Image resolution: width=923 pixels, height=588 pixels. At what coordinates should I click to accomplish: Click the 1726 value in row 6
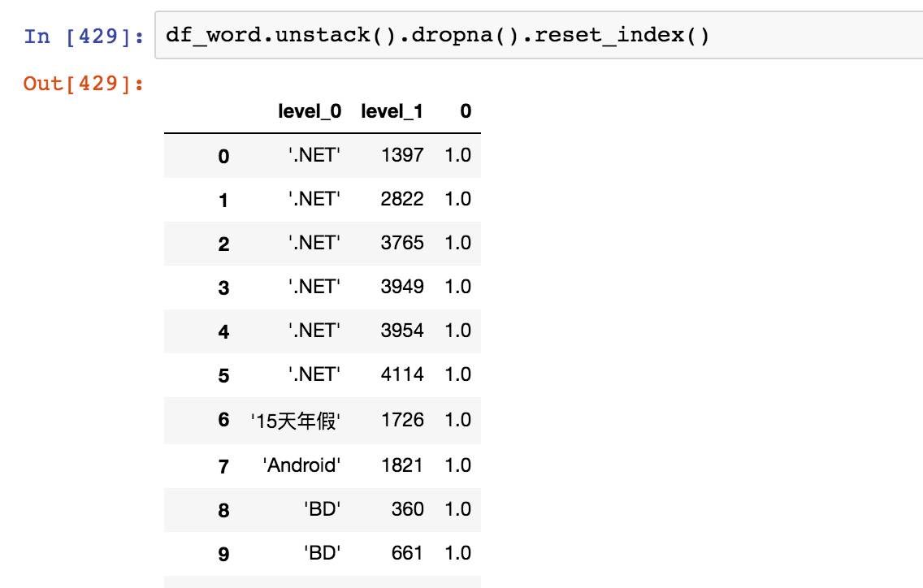[403, 420]
